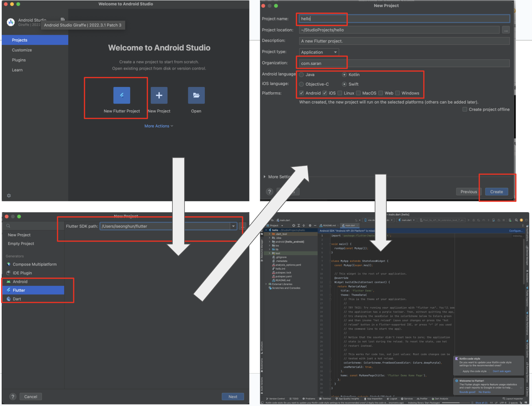Click the Next button
Image resolution: width=532 pixels, height=406 pixels.
pos(233,397)
